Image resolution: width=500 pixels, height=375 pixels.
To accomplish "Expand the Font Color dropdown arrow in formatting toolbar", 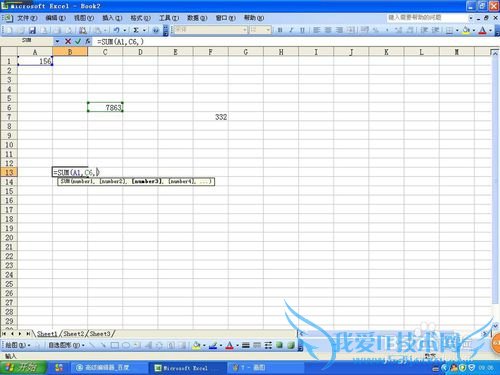I will click(490, 30).
